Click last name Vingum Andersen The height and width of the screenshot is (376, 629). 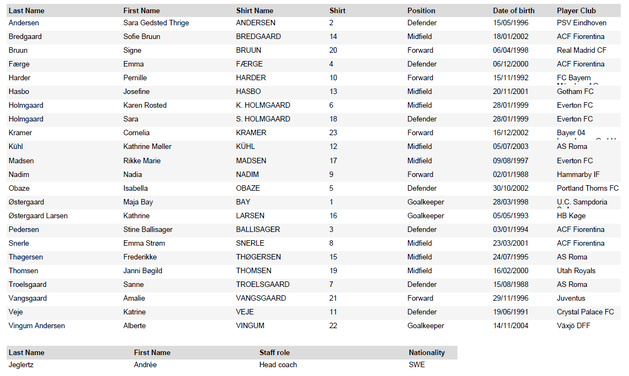[37, 326]
